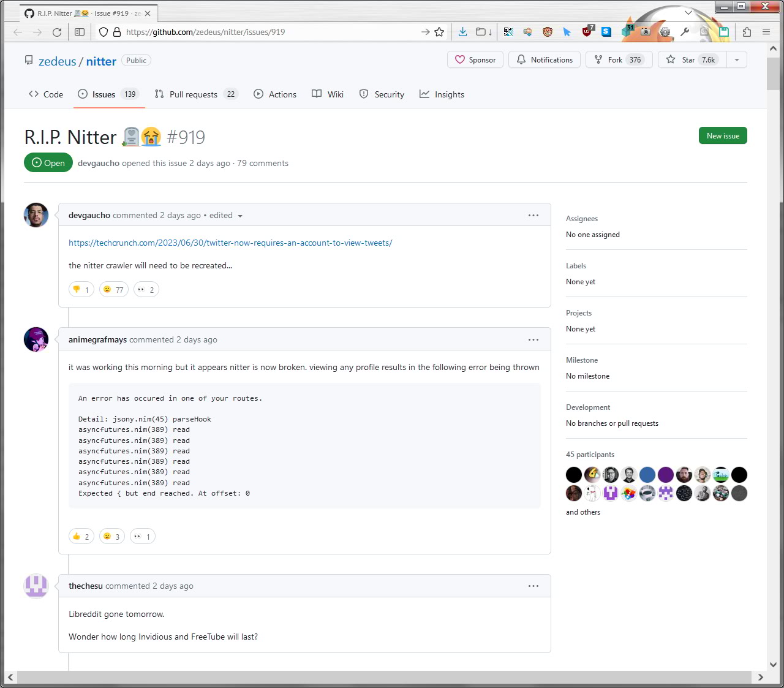This screenshot has height=688, width=784.
Task: Open options menu on thechesu's comment
Action: pyautogui.click(x=533, y=586)
